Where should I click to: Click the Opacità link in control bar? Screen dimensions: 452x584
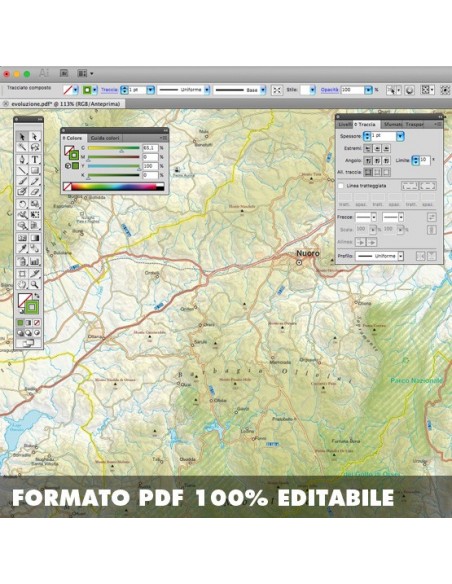[330, 90]
